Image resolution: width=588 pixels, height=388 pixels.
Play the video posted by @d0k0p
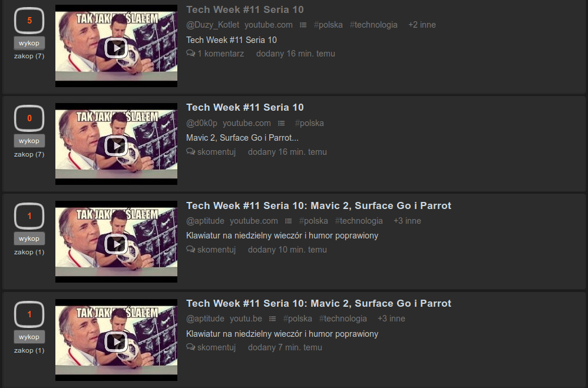click(x=116, y=145)
